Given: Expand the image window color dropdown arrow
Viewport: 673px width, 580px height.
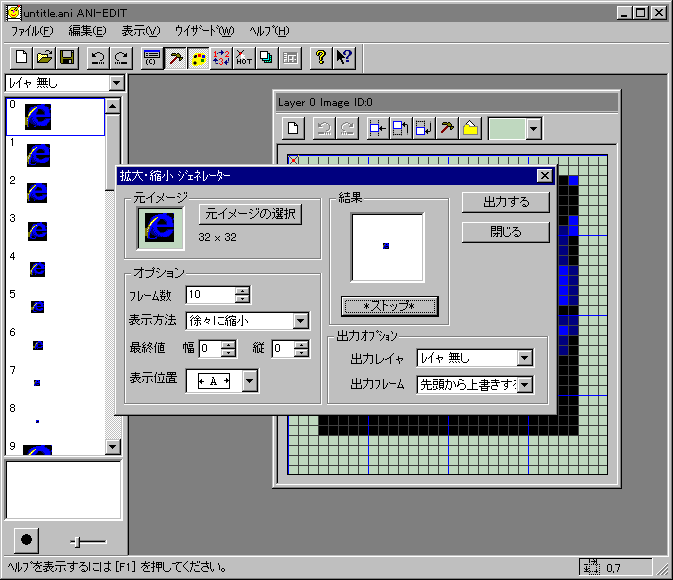Looking at the screenshot, I should pyautogui.click(x=534, y=128).
